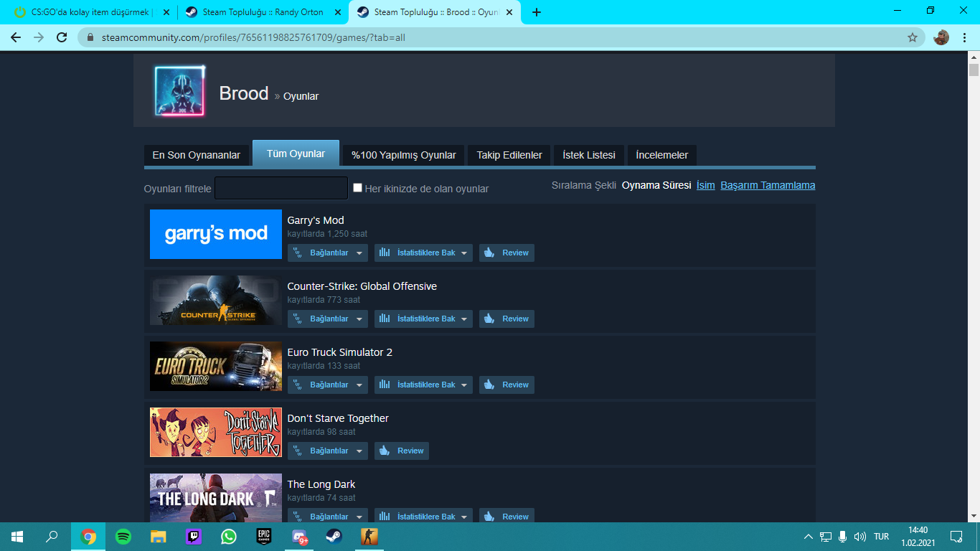Open the Don't Starve Together banner

click(216, 432)
